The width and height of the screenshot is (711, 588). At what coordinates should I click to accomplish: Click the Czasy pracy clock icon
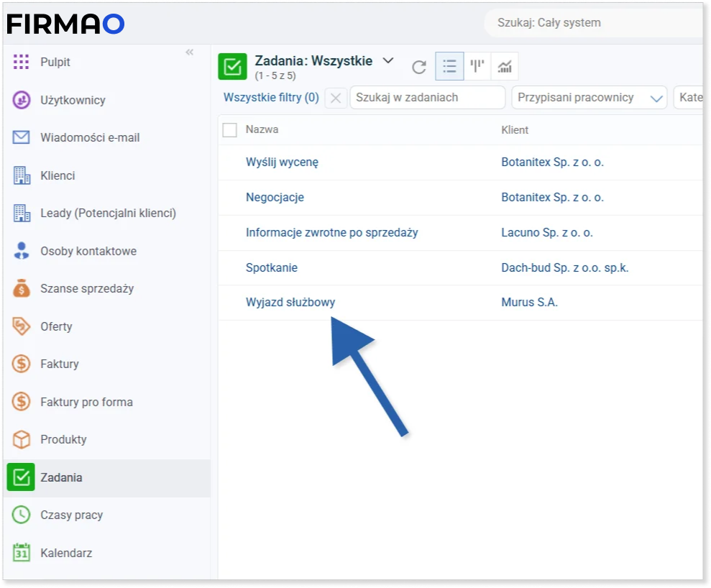(22, 515)
